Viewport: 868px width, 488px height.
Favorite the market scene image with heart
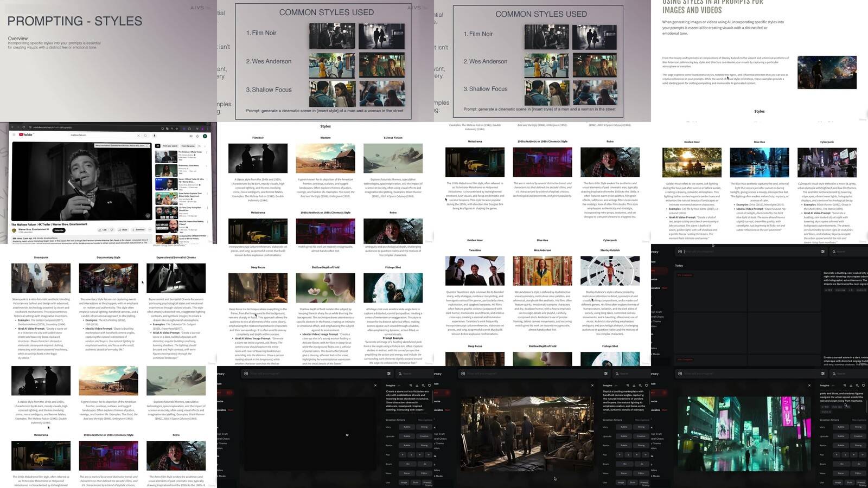647,386
